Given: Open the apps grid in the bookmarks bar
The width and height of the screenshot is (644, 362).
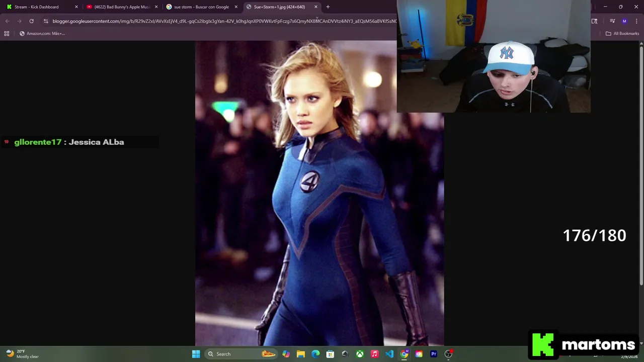Looking at the screenshot, I should (x=7, y=34).
